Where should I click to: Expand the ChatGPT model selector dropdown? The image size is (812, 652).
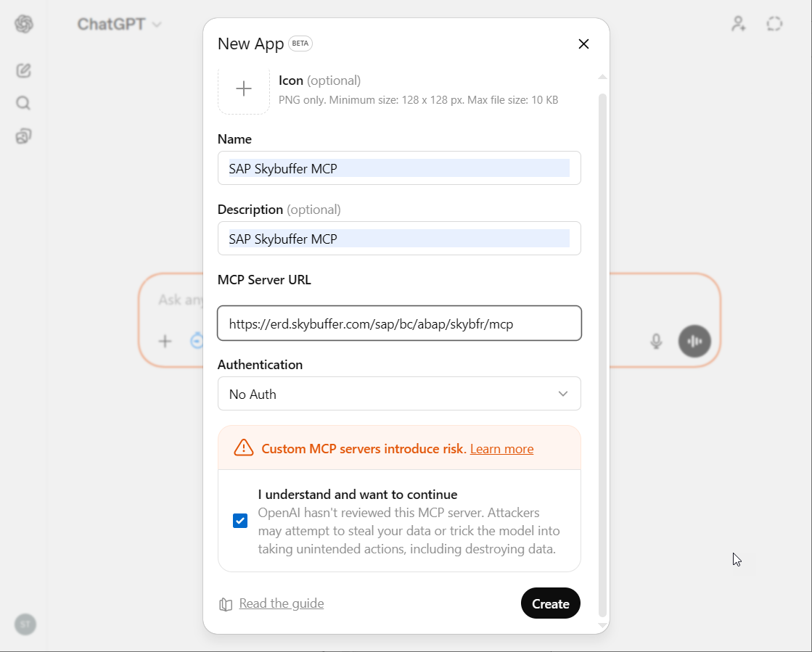(120, 24)
